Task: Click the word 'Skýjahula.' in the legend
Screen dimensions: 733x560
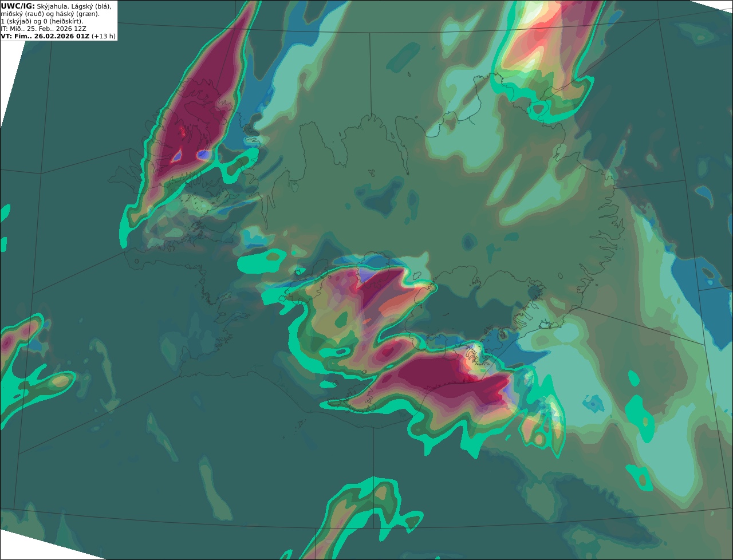Action: pyautogui.click(x=53, y=6)
